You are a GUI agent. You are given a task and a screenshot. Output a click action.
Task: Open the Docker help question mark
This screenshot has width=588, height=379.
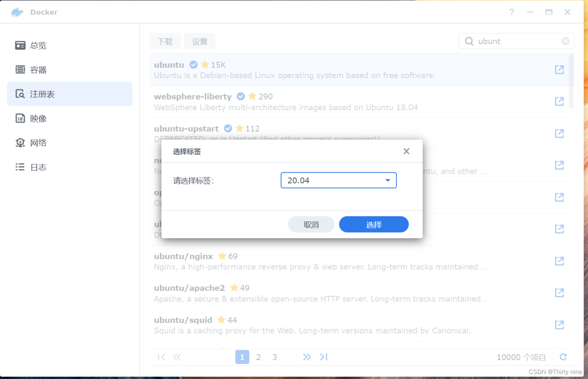511,12
